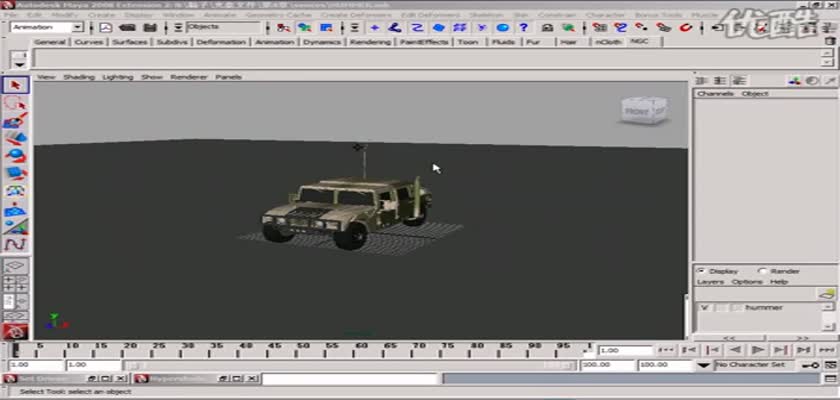840x400 pixels.
Task: Click Play forwards button
Action: tap(758, 350)
